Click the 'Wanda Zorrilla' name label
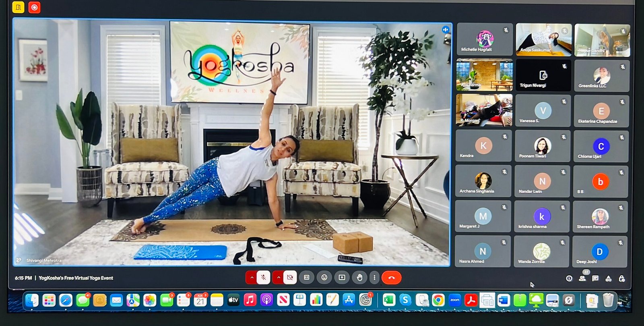Screen dimensions: 644x326 tap(531, 262)
